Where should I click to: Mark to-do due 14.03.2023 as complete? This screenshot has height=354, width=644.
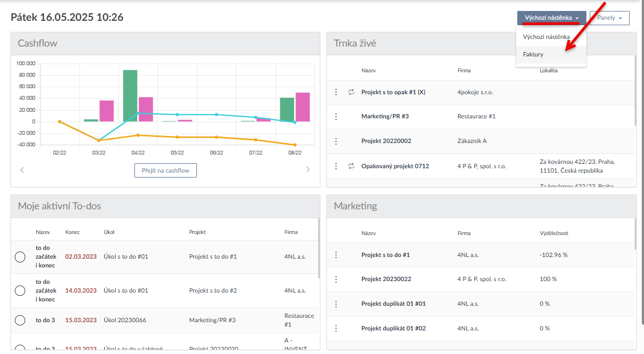20,291
